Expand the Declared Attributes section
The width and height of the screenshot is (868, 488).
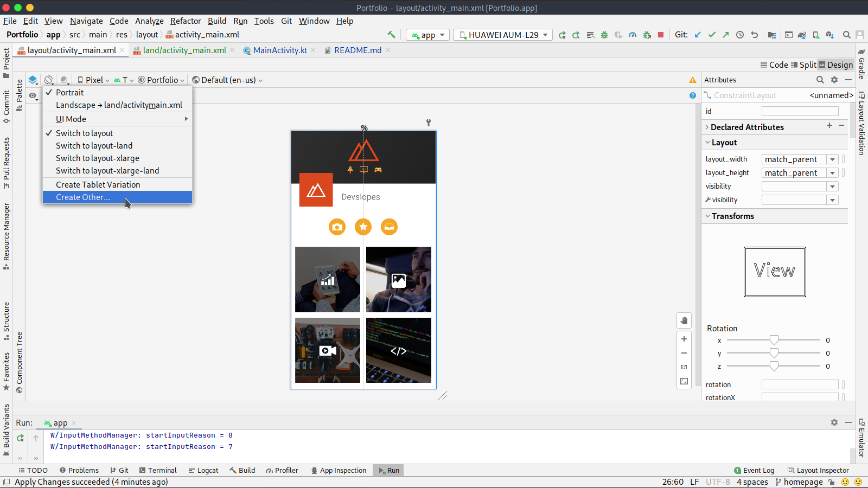(x=707, y=127)
